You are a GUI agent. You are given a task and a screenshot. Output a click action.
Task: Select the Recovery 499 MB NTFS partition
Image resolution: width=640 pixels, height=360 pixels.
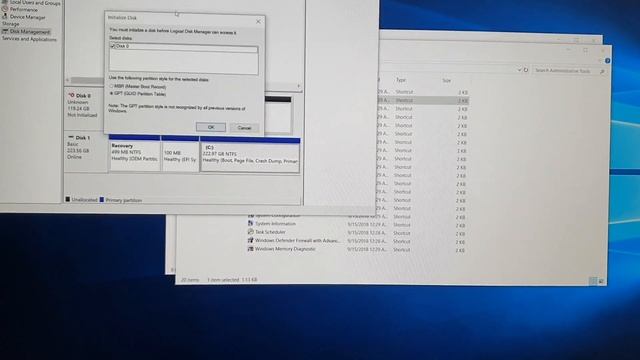tap(135, 154)
